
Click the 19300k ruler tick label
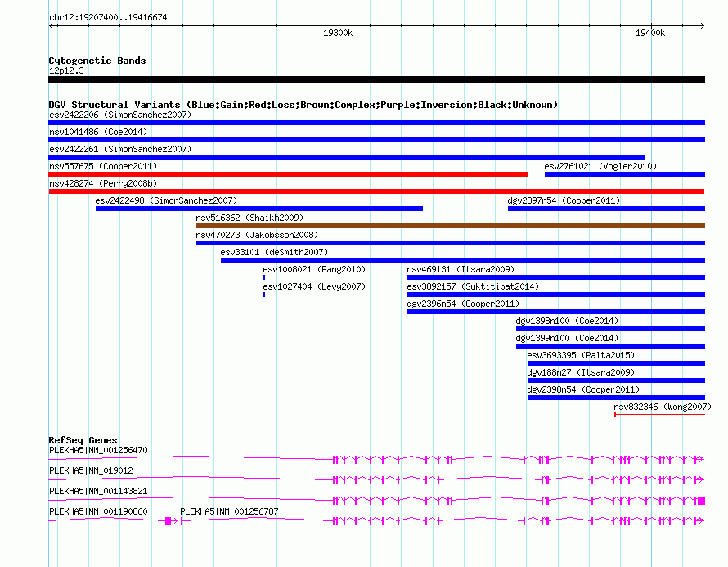(338, 33)
